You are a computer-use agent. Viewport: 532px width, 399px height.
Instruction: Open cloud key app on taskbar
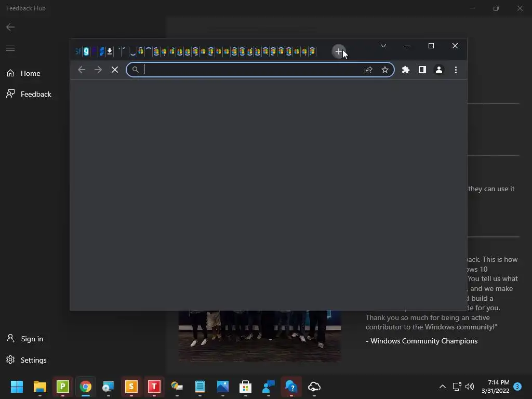point(314,387)
